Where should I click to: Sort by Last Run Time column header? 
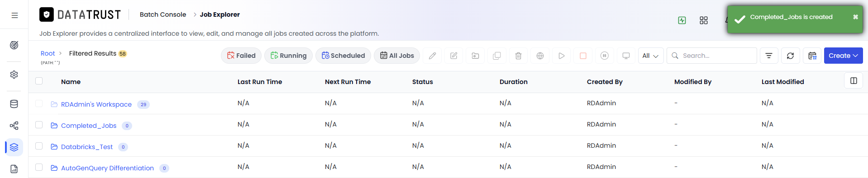coord(260,82)
